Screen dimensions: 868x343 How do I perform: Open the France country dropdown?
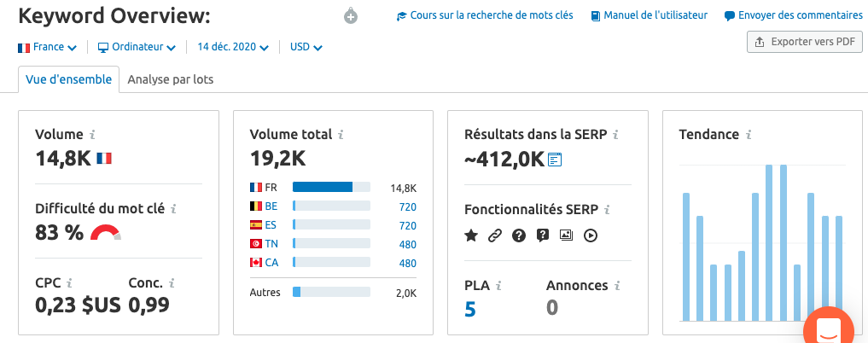(47, 47)
